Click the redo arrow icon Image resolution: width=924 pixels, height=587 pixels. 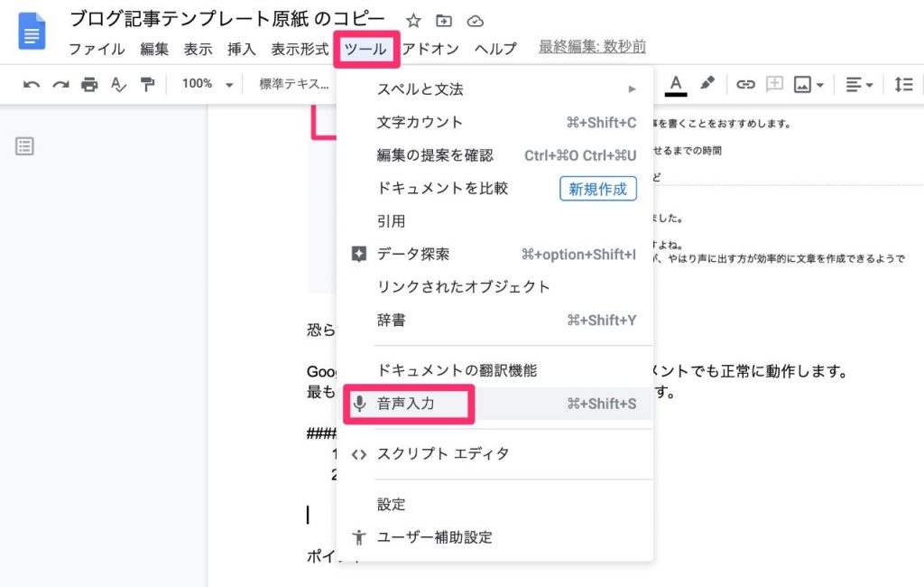(x=60, y=84)
